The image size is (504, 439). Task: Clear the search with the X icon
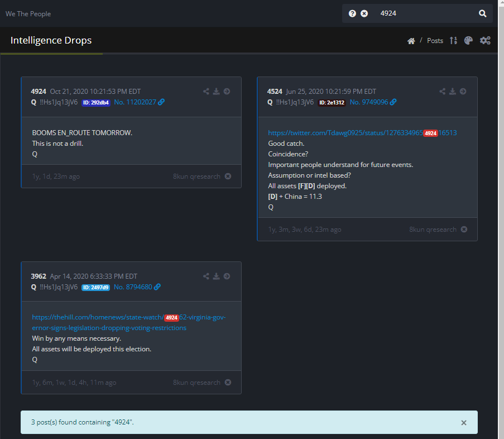[x=364, y=13]
